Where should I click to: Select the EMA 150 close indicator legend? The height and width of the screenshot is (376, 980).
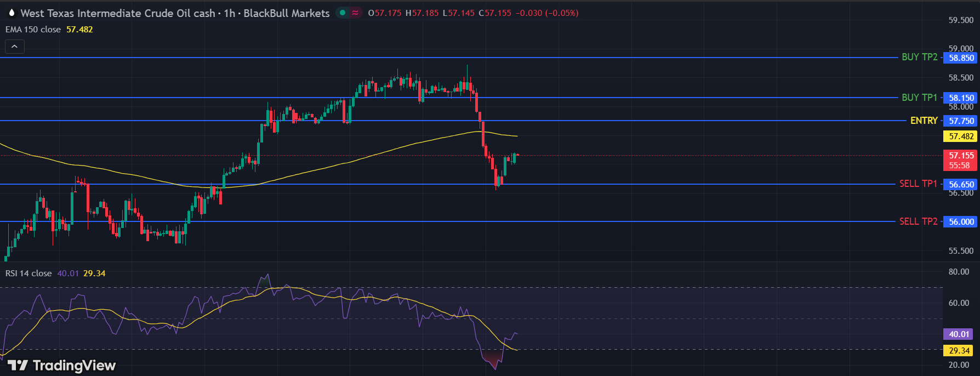[33, 30]
